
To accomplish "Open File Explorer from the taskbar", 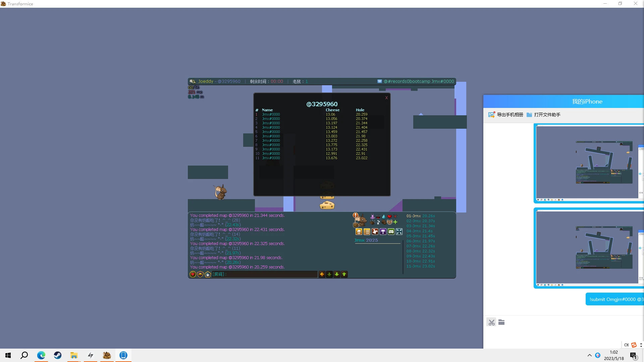I will click(x=74, y=355).
